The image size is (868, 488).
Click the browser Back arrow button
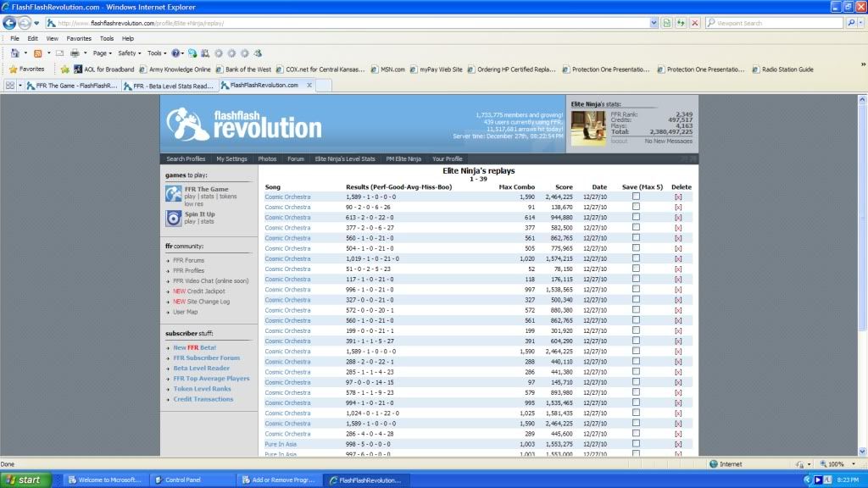[x=8, y=23]
